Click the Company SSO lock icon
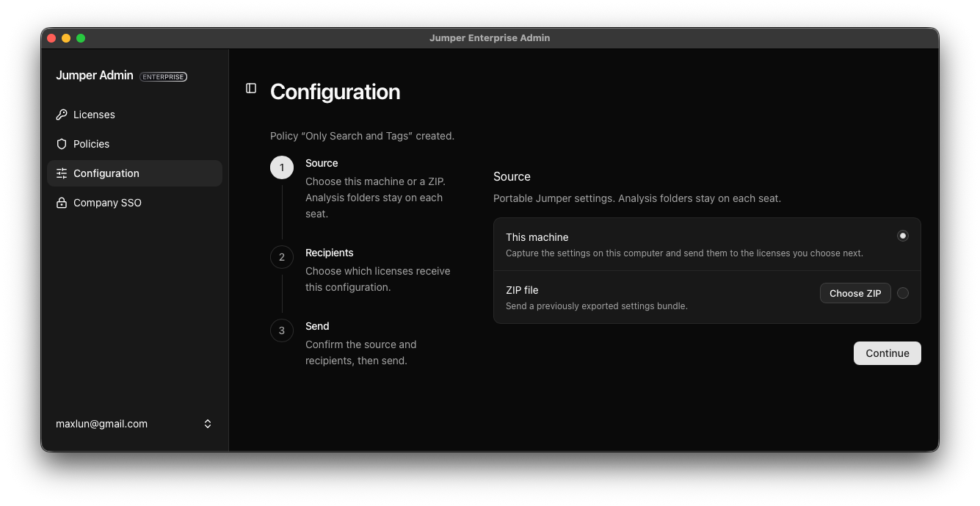The width and height of the screenshot is (980, 506). coord(62,203)
